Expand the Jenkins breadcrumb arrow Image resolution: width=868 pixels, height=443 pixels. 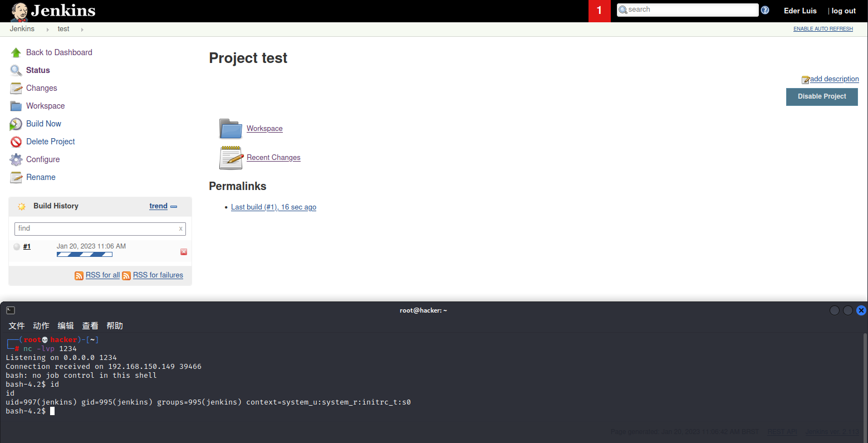pyautogui.click(x=48, y=30)
